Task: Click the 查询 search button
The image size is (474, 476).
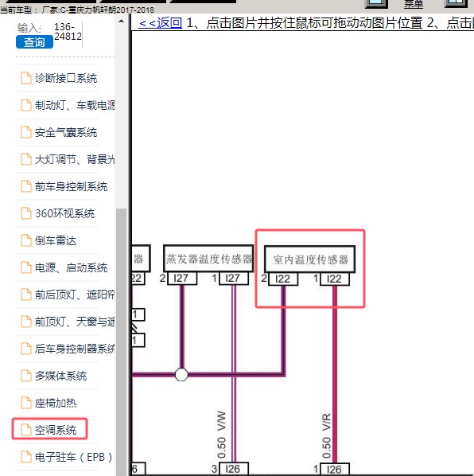Action: [x=34, y=42]
